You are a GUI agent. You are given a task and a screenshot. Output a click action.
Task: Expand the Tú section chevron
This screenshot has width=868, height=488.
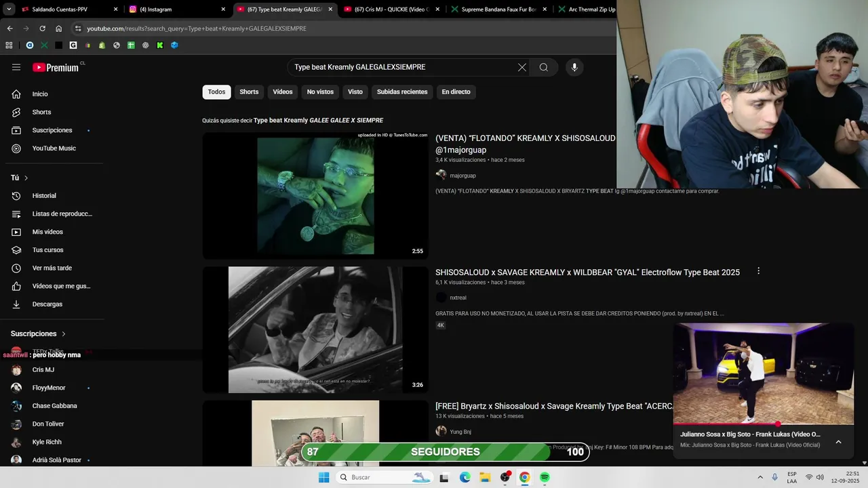tap(26, 178)
